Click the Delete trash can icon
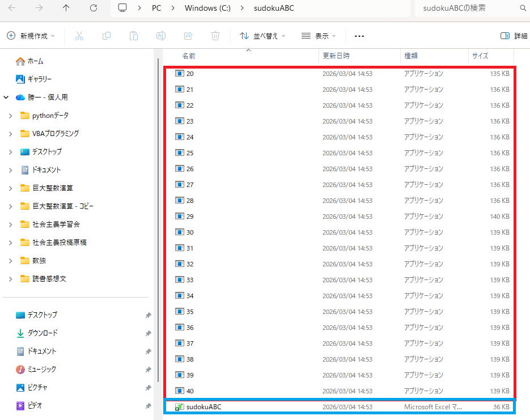Viewport: 530px width, 420px height. point(215,36)
